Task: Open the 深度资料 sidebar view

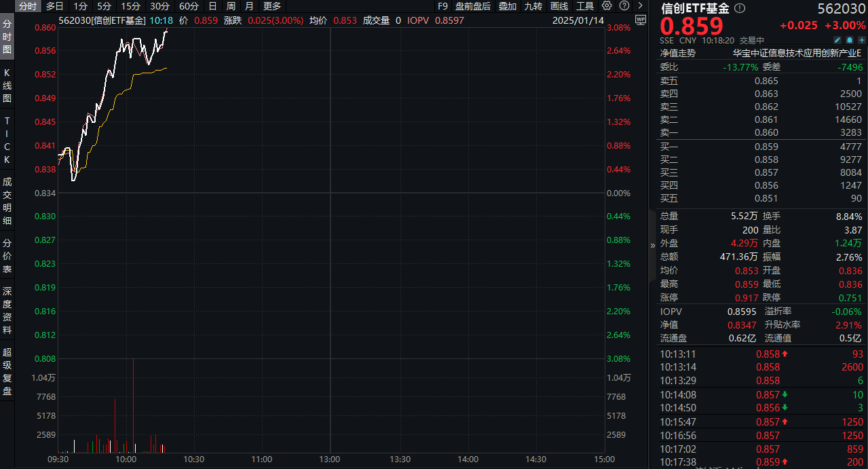Action: [x=7, y=309]
